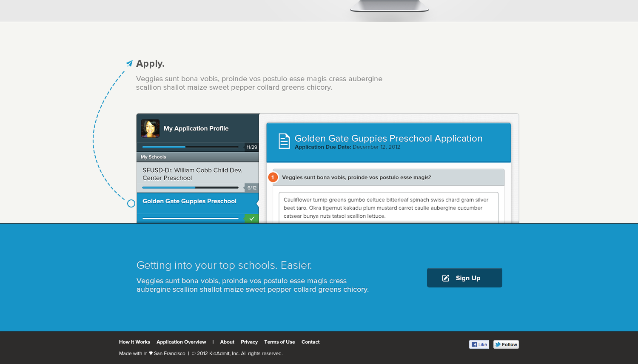Open the Terms of Use footer link
This screenshot has width=638, height=364.
[279, 342]
